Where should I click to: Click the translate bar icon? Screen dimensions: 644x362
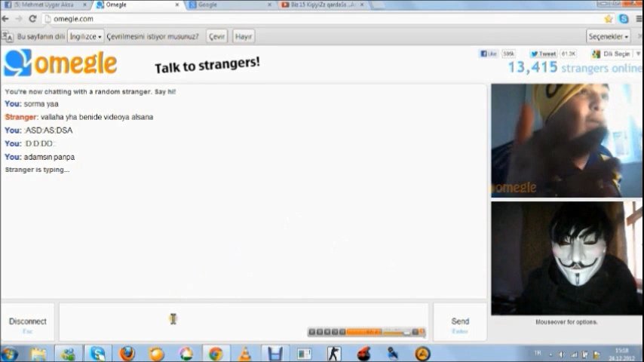click(x=8, y=36)
